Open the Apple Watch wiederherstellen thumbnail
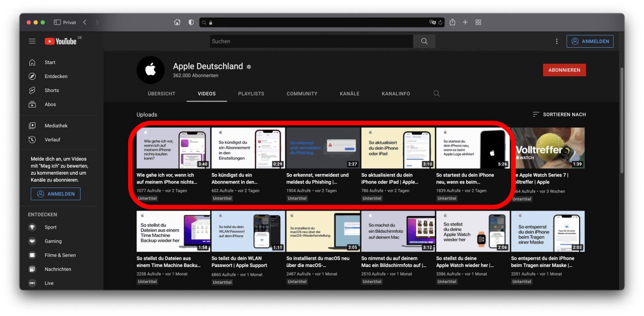The width and height of the screenshot is (644, 316). click(x=473, y=231)
